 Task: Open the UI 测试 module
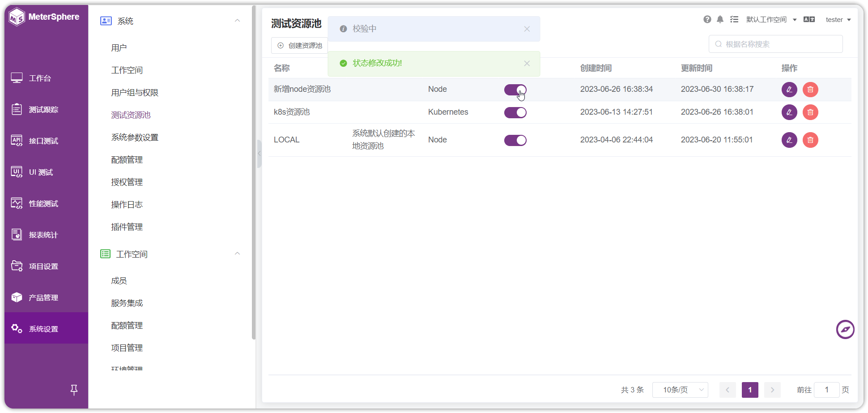point(46,172)
